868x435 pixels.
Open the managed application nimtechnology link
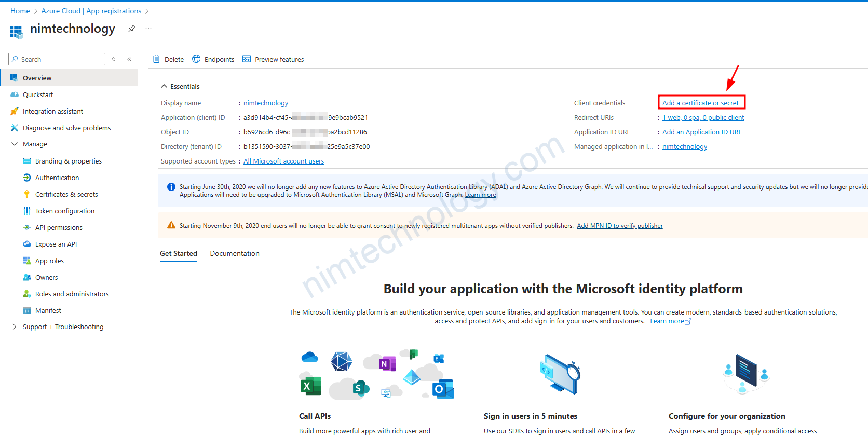(685, 146)
